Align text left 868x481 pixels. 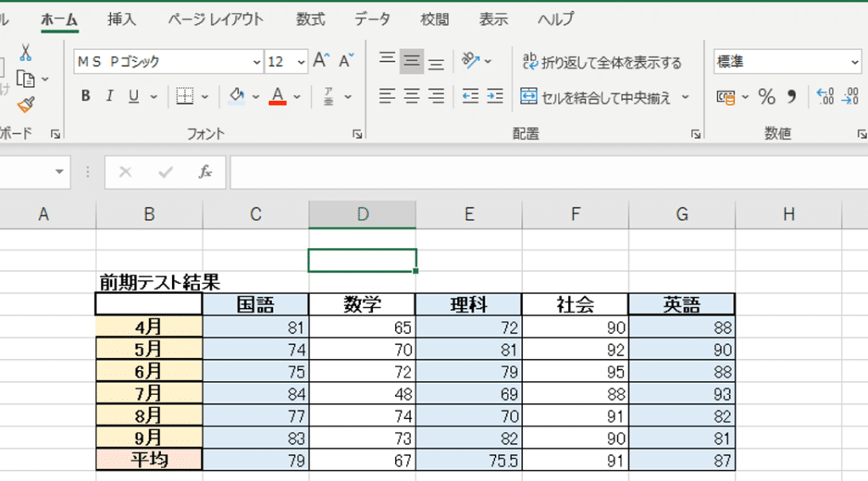click(x=387, y=97)
